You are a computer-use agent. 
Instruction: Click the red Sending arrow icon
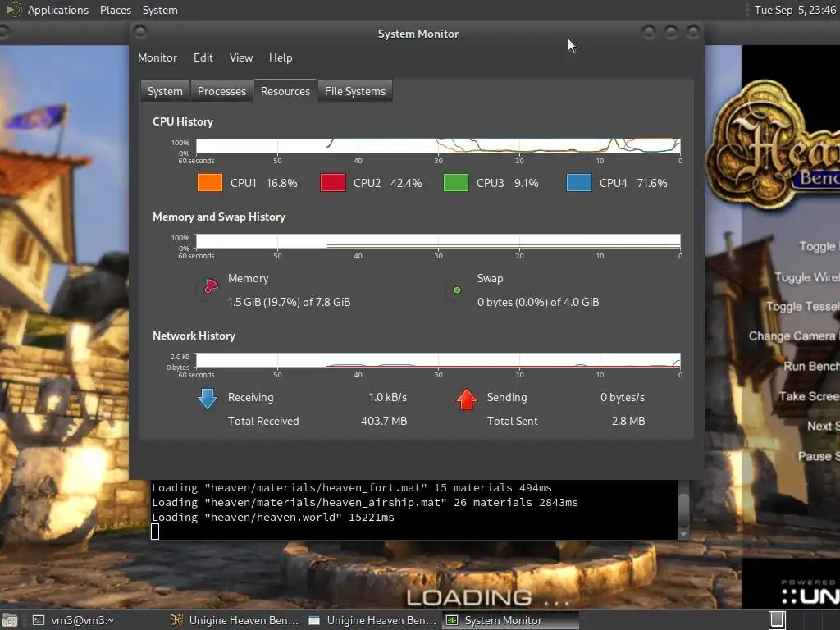tap(467, 399)
